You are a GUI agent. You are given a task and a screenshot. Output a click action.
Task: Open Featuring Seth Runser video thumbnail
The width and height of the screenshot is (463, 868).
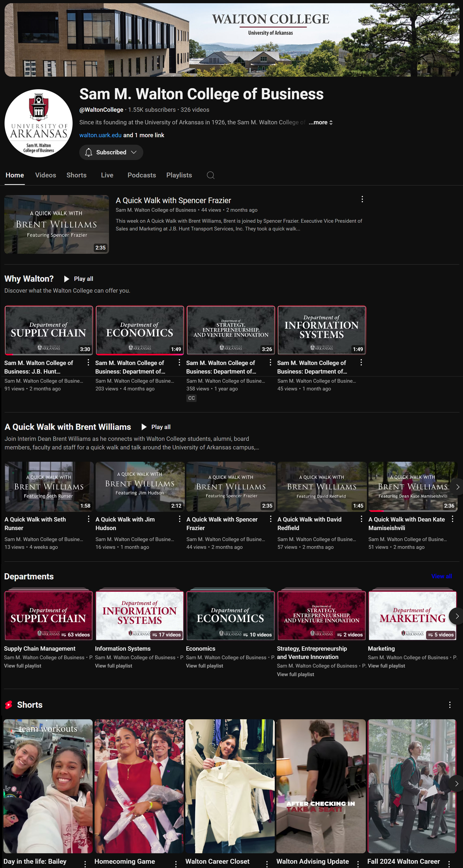coord(49,487)
